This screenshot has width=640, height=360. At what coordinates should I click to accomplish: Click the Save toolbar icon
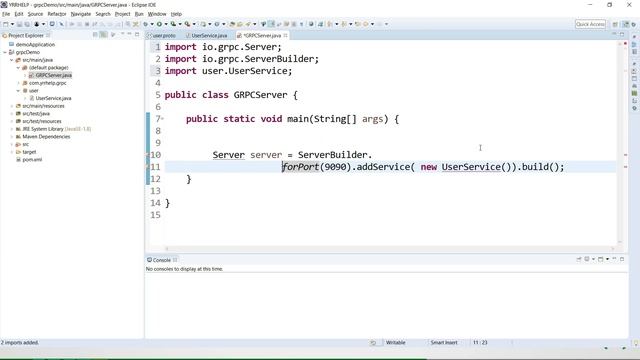point(19,24)
